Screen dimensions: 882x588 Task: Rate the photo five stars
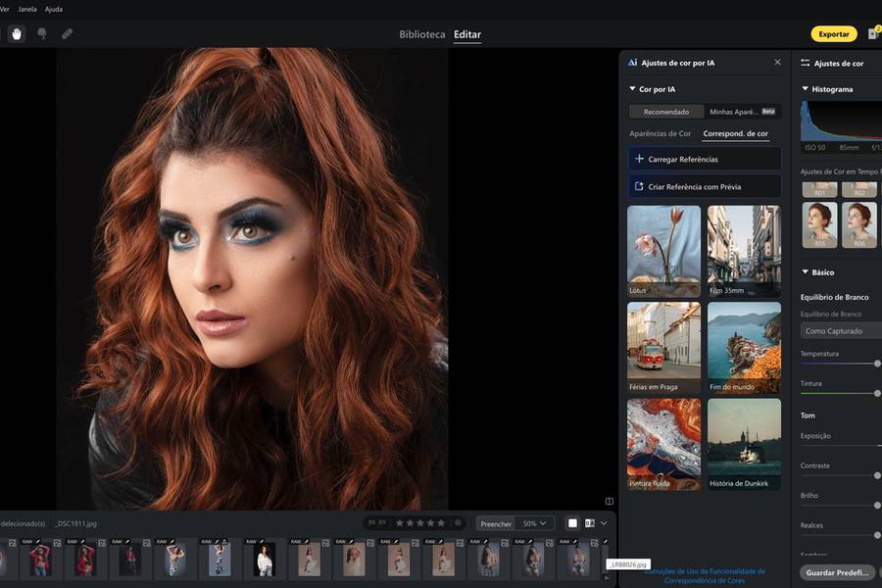(x=443, y=523)
